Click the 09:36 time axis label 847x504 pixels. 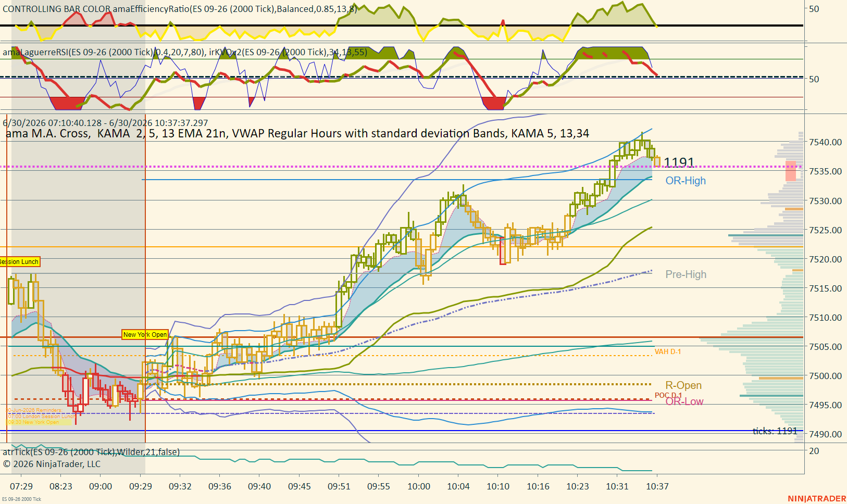tap(220, 486)
